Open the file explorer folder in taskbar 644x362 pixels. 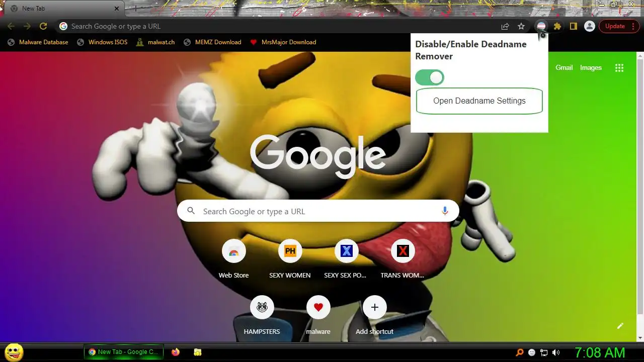pos(198,352)
